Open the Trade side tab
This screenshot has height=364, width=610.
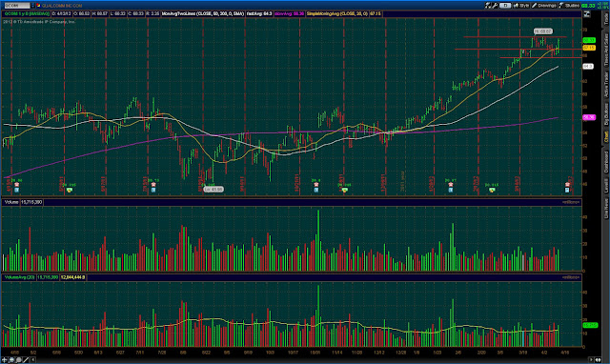coord(606,18)
